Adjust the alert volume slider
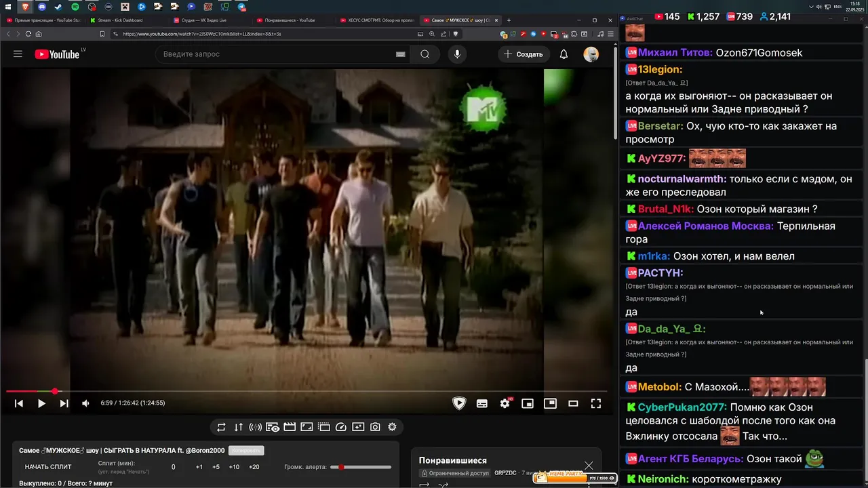 [x=361, y=467]
